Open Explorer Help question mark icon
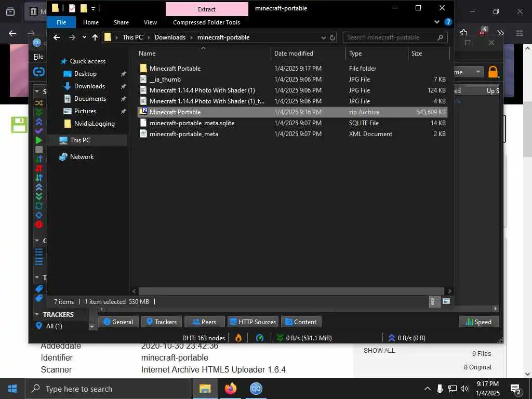Screen dimensions: 532x399 tap(448, 22)
